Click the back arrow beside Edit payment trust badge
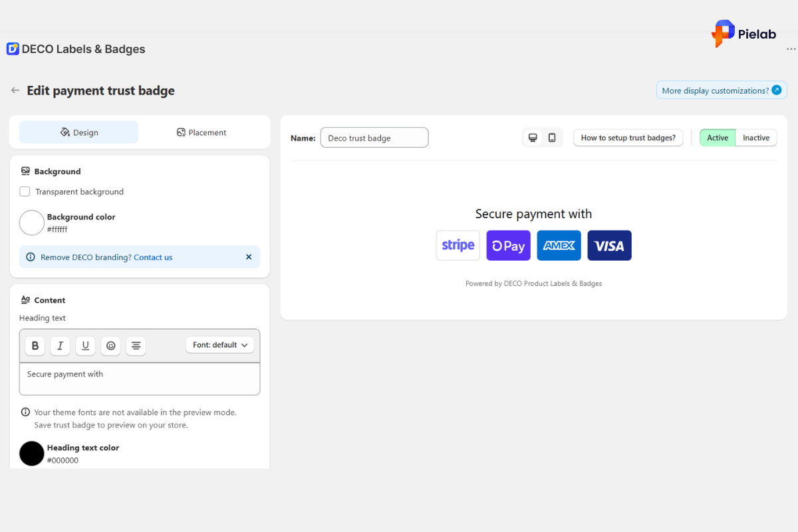The height and width of the screenshot is (532, 798). [x=15, y=90]
